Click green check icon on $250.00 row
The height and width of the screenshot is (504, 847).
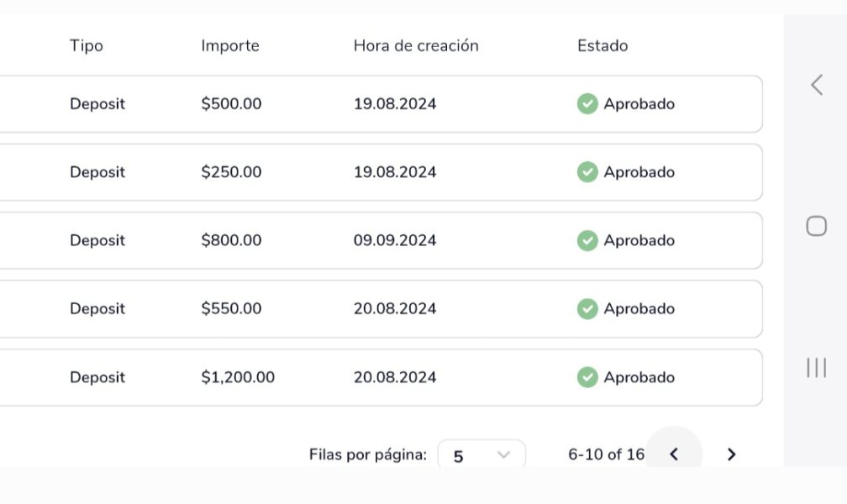click(x=587, y=172)
